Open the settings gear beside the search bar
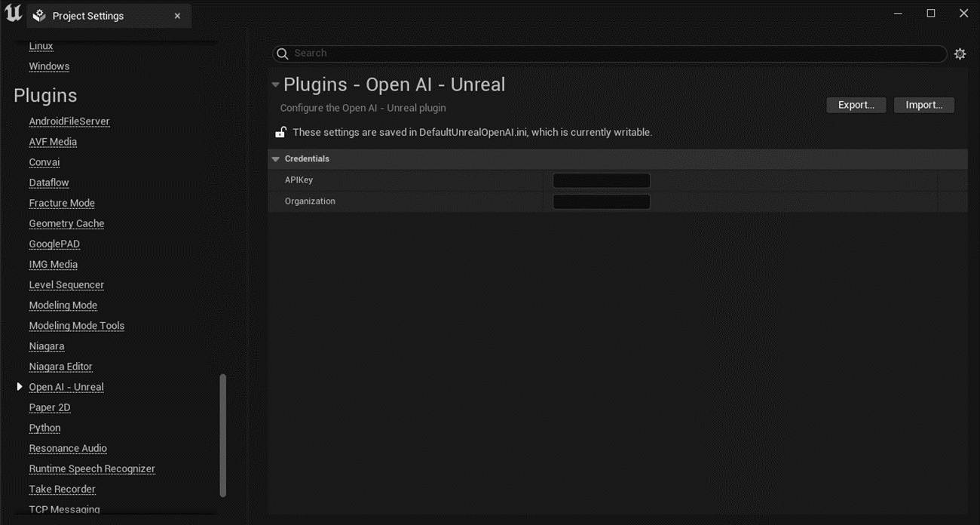The height and width of the screenshot is (525, 980). 960,54
